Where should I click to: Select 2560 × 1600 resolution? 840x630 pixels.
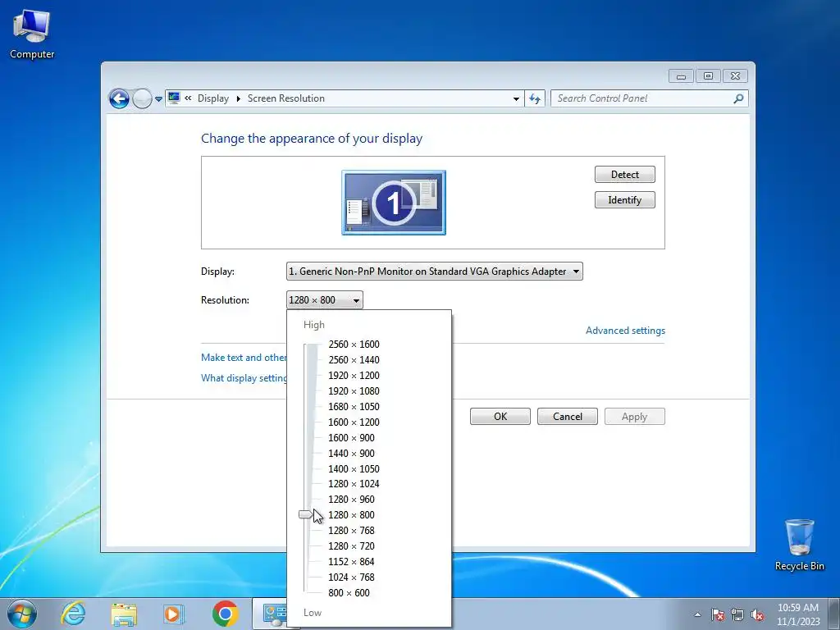(354, 344)
